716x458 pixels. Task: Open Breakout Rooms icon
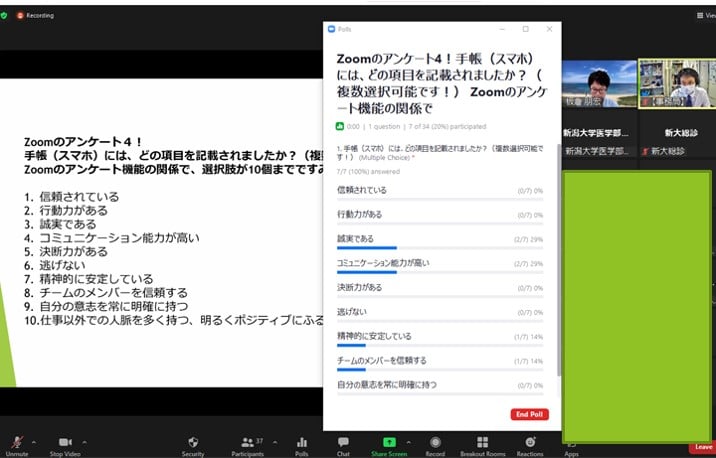click(x=483, y=442)
